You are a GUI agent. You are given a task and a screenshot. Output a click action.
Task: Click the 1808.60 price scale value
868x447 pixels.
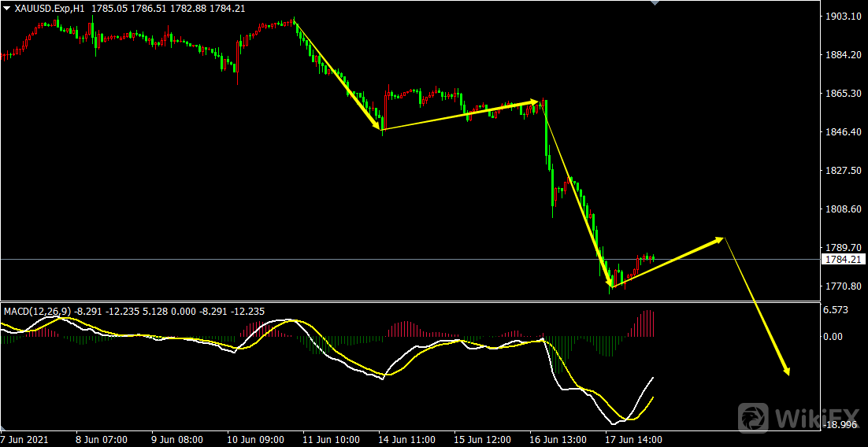coord(843,209)
